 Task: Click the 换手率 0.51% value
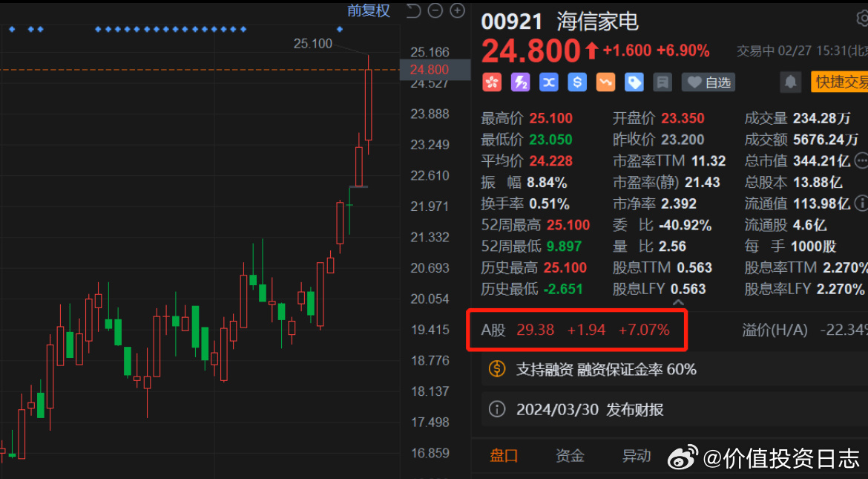549,203
